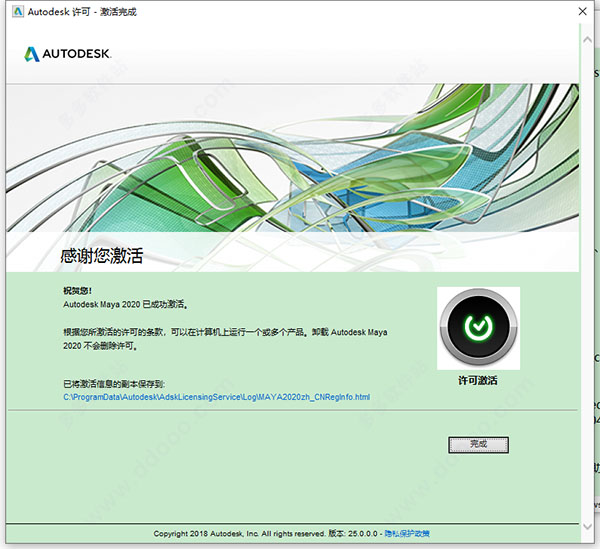Click the 祝贺您! text
Screen dimensions: 600x549
pyautogui.click(x=77, y=291)
